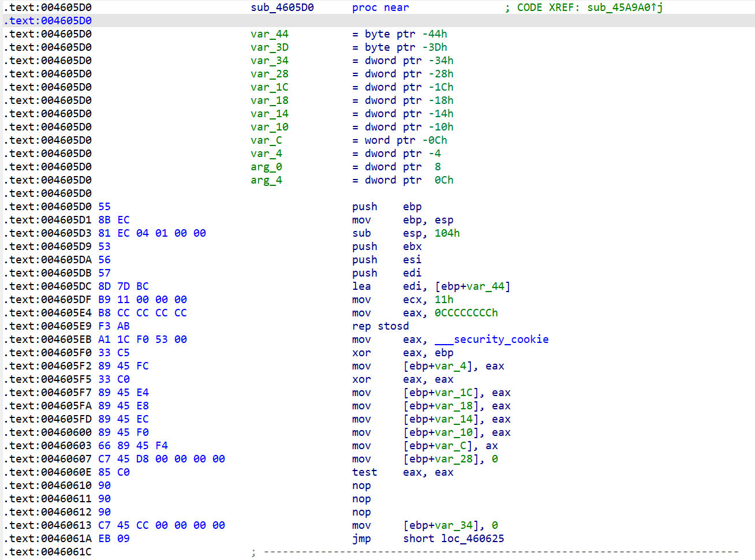Click the nop at address 00460611
755x560 pixels.
click(x=361, y=499)
